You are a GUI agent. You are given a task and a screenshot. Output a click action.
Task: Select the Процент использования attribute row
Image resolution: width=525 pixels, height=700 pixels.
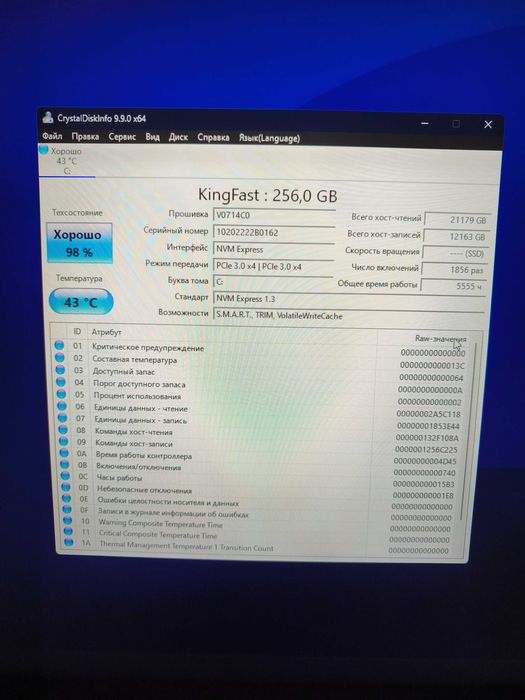[x=261, y=398]
